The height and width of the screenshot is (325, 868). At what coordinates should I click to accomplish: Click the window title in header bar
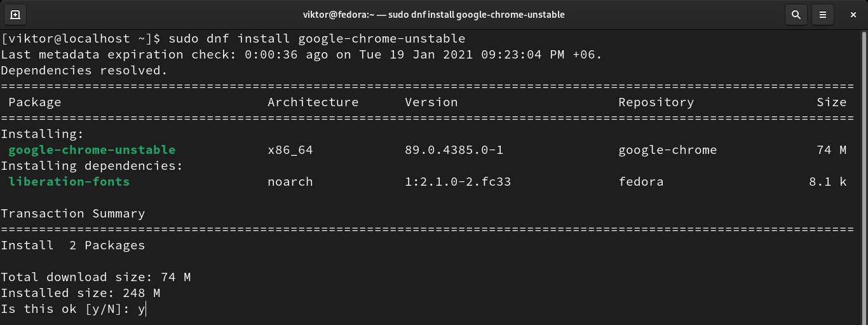434,14
